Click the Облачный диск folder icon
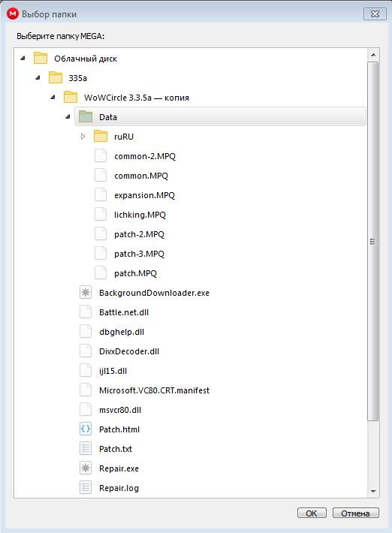Image resolution: width=392 pixels, height=533 pixels. click(x=41, y=58)
